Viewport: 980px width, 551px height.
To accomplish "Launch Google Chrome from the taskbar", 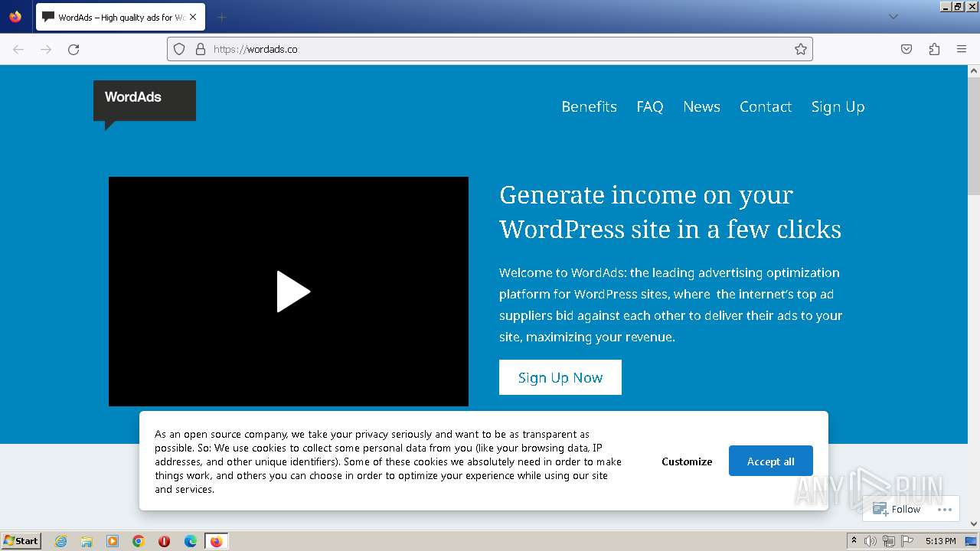I will (139, 541).
